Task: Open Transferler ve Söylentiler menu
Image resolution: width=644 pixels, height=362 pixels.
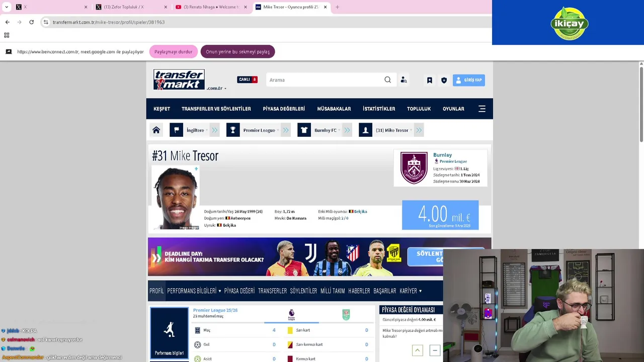Action: pos(216,109)
